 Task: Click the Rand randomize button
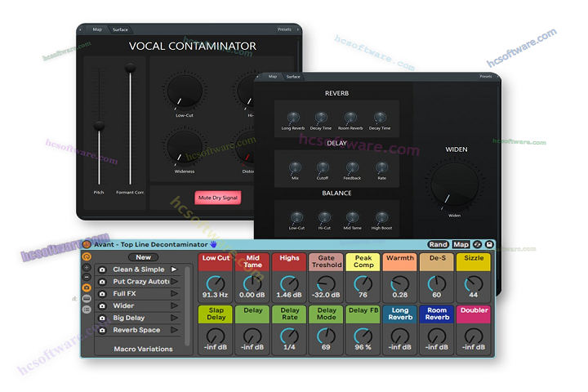439,244
